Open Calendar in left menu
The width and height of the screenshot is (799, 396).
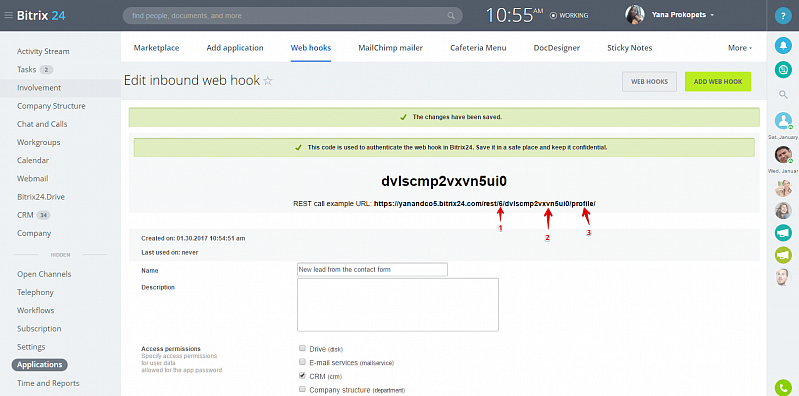(x=33, y=160)
